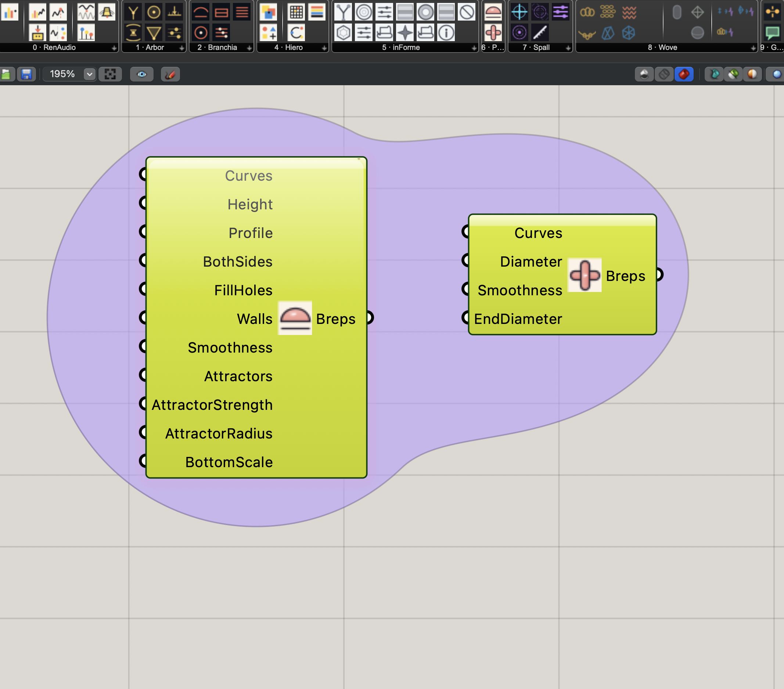
Task: Expand the RenAudio panel with plus arrow
Action: (114, 48)
